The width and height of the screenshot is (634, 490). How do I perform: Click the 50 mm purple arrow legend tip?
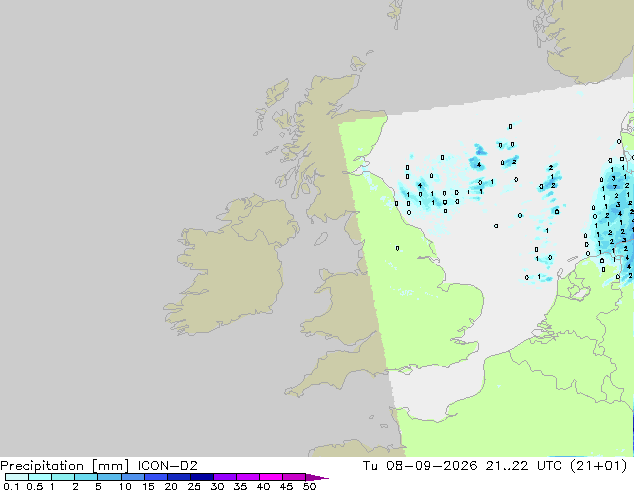[x=317, y=477]
